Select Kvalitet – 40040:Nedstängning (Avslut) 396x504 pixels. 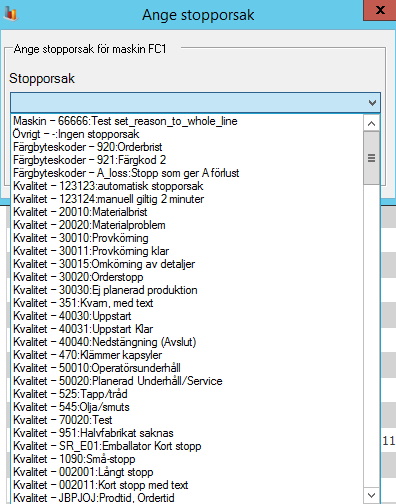click(x=187, y=342)
